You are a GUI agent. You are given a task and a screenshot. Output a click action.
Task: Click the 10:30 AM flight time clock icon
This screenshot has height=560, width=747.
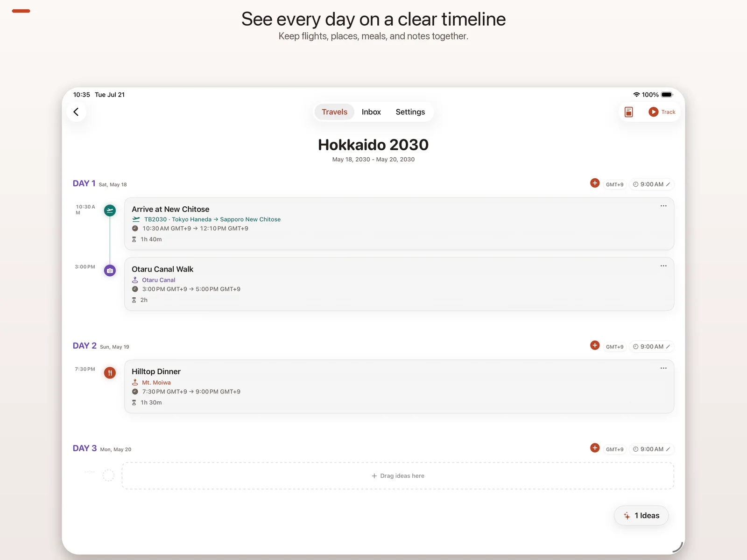click(x=135, y=229)
